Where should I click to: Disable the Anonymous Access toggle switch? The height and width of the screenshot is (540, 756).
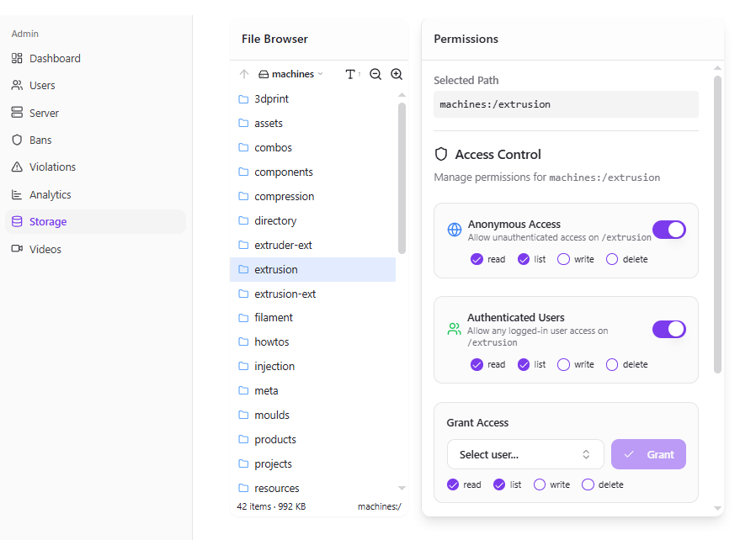tap(668, 230)
